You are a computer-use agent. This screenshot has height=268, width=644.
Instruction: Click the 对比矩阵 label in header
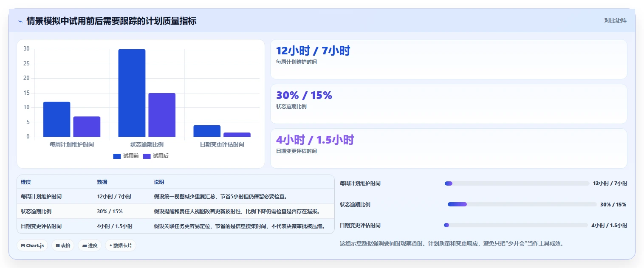coord(615,20)
